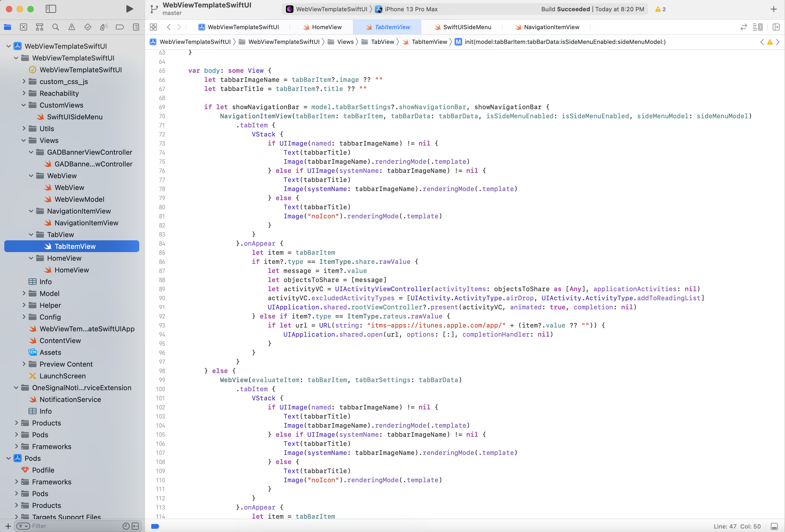
Task: Toggle recent files filter clock
Action: click(x=126, y=526)
